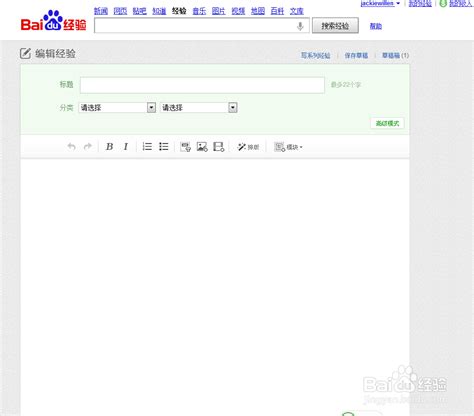
Task: Click the toolbar icon left of insert image
Action: click(x=185, y=147)
